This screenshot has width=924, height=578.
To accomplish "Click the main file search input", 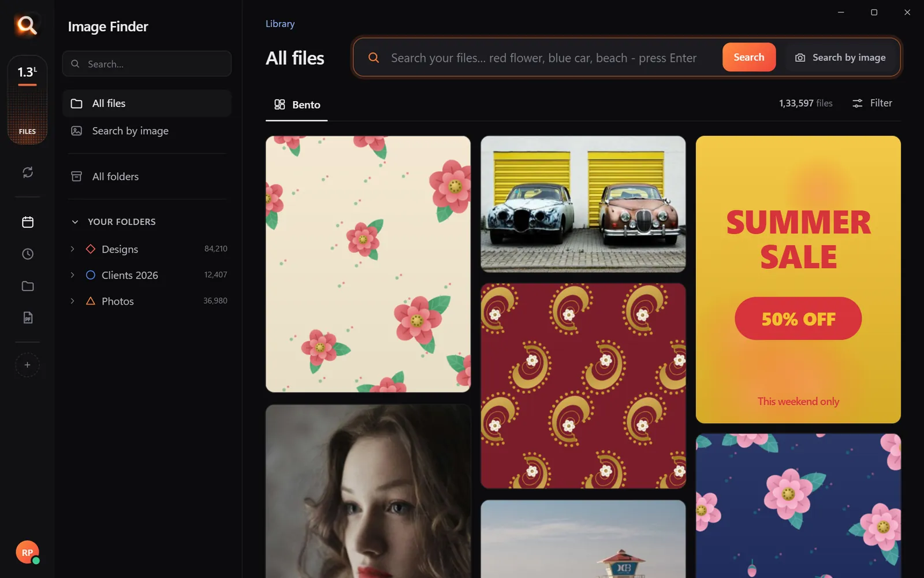I will click(543, 58).
